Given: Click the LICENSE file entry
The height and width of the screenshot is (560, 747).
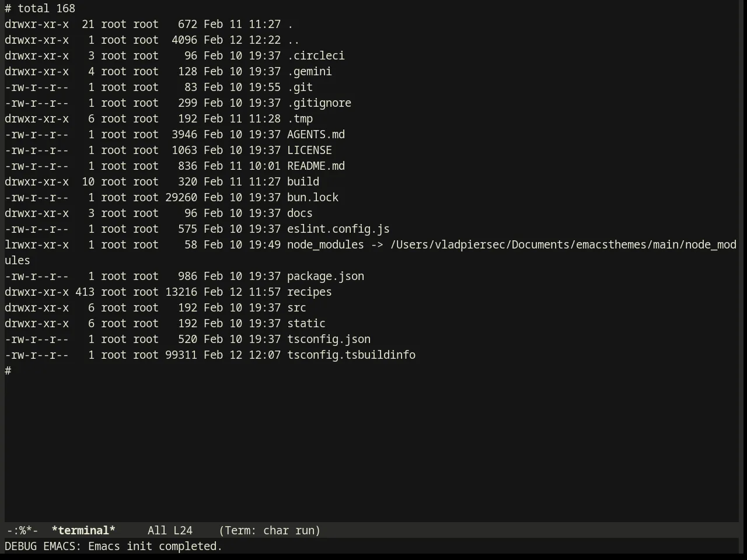Looking at the screenshot, I should coord(309,150).
